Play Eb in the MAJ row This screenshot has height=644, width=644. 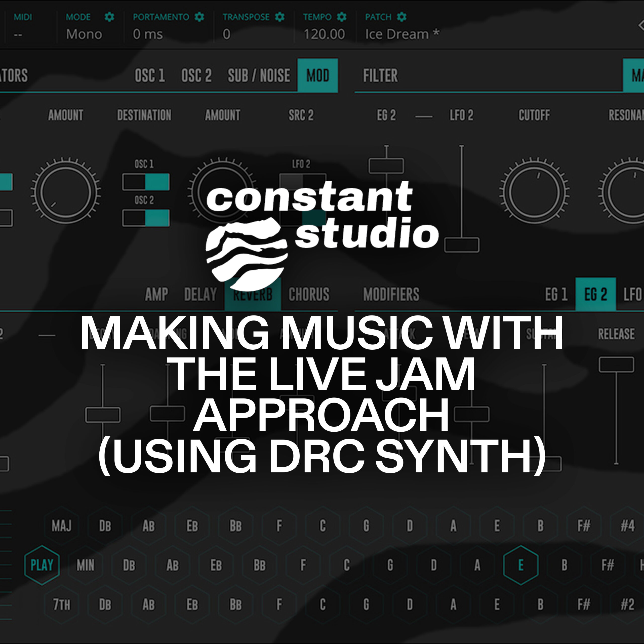tap(192, 526)
